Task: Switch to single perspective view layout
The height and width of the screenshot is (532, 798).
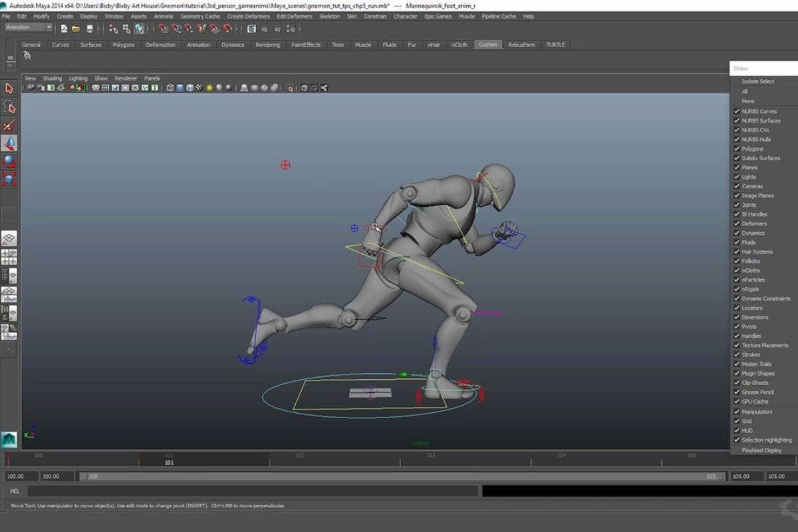Action: [x=9, y=239]
